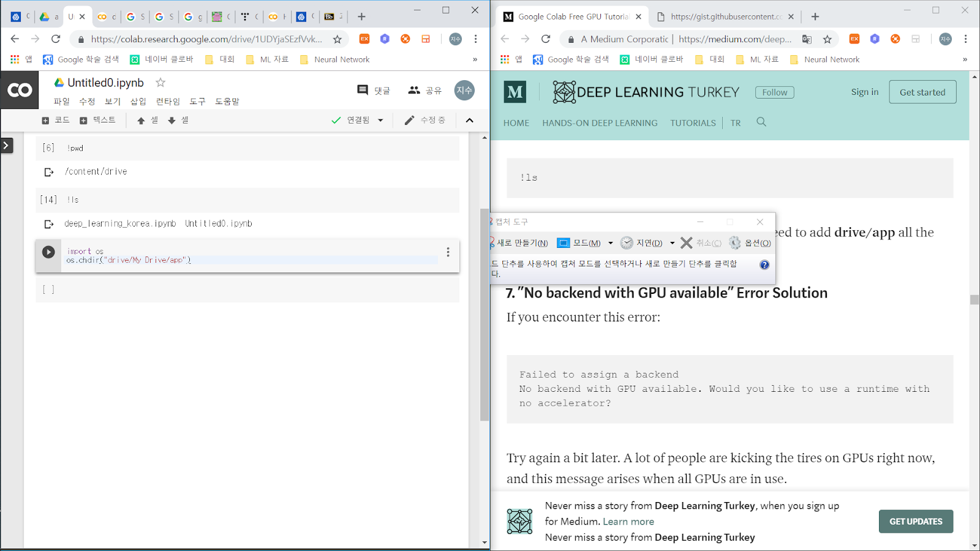Open the 앱 apps shortcut in left window

click(21, 59)
